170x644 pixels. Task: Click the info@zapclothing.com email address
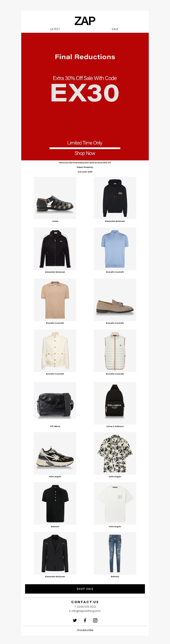pyautogui.click(x=86, y=611)
